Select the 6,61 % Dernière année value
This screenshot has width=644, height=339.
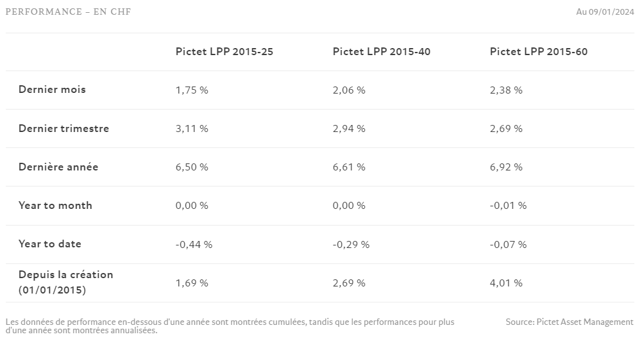click(x=349, y=167)
